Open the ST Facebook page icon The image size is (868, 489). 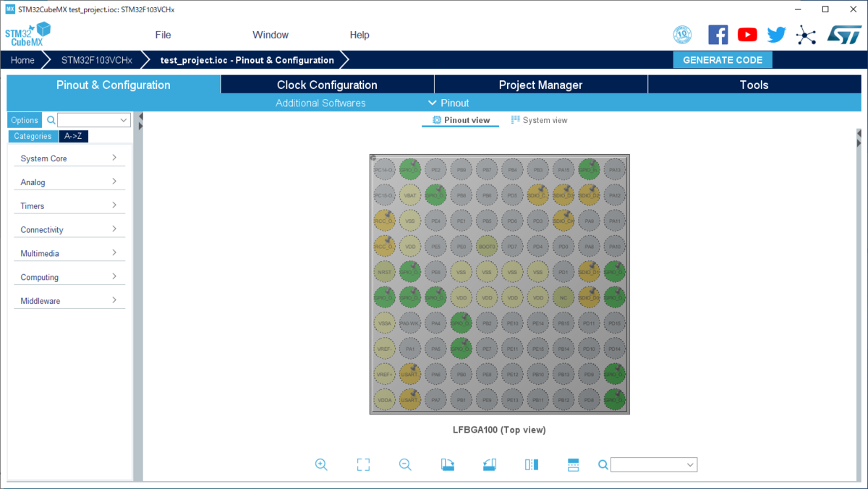point(718,35)
